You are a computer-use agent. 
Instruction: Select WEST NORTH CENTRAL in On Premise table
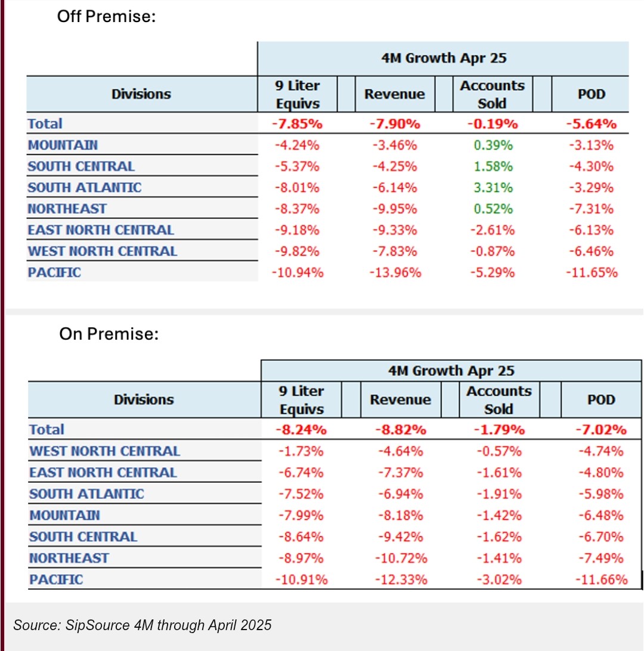[104, 451]
